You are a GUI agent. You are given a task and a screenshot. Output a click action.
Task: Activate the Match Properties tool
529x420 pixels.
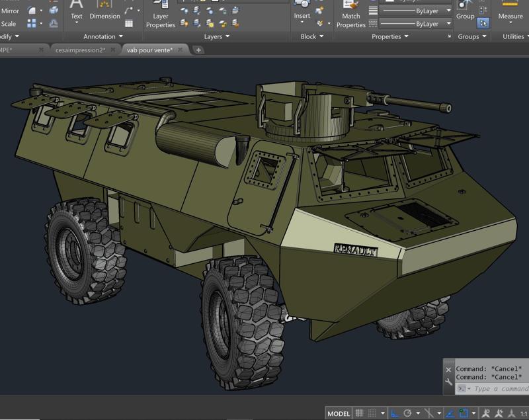[x=350, y=20]
